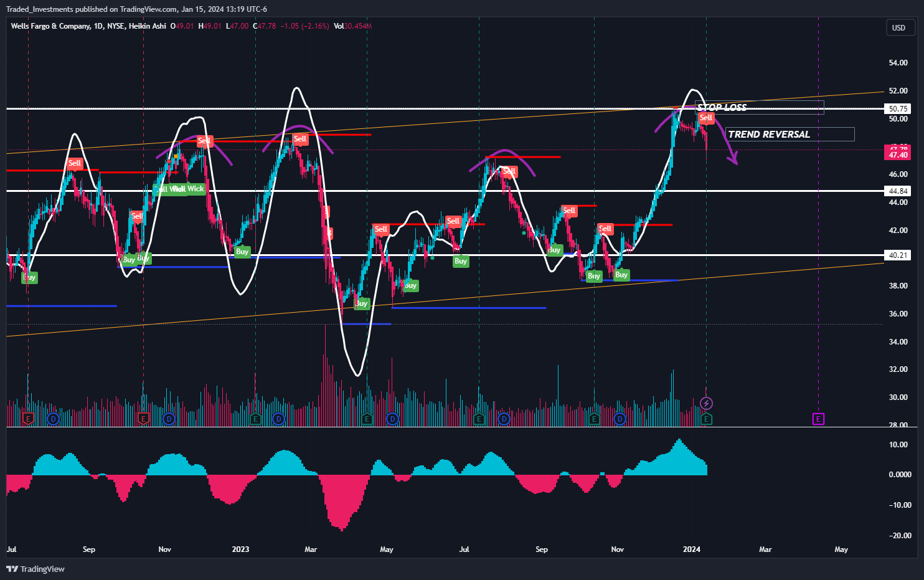This screenshot has height=580, width=924.
Task: Click the red earnings E marker in October 2022
Action: (x=143, y=419)
